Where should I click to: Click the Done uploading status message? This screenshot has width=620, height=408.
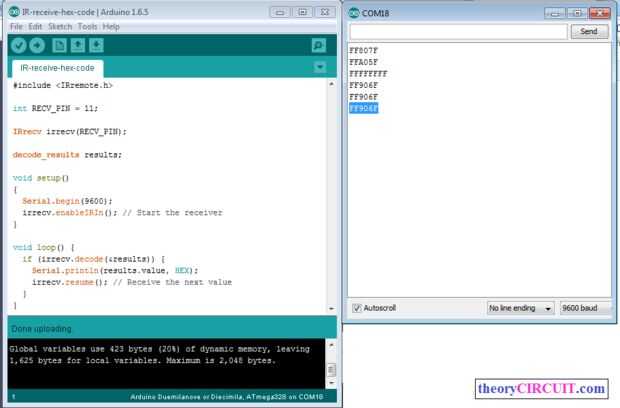click(x=42, y=329)
